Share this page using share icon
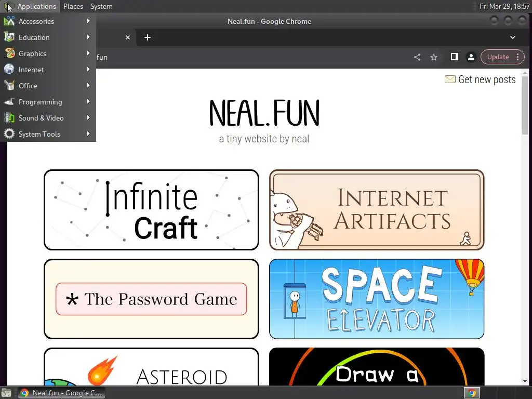This screenshot has height=399, width=532. [x=417, y=57]
